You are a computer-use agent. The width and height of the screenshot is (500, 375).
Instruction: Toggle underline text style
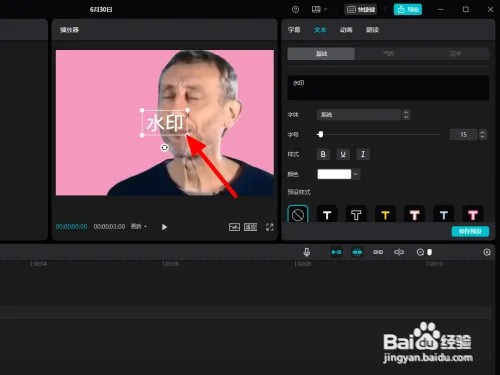point(343,154)
